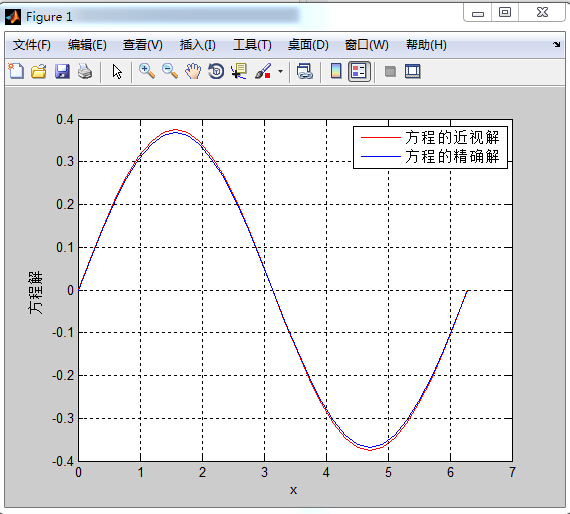Viewport: 570px width, 514px height.
Task: Click the Hide Plot Tools icon
Action: pyautogui.click(x=390, y=71)
